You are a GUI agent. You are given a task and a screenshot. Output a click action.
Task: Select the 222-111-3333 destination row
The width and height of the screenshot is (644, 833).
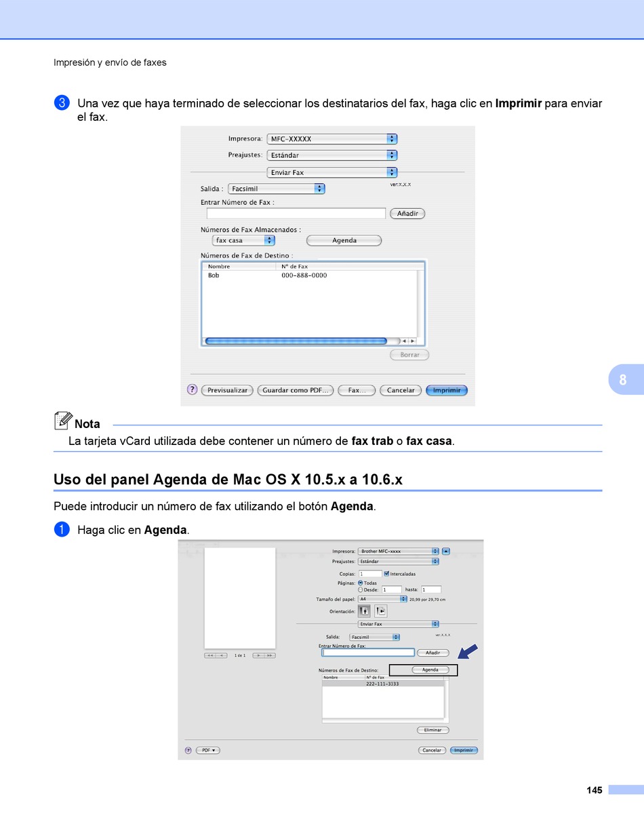coord(383,684)
